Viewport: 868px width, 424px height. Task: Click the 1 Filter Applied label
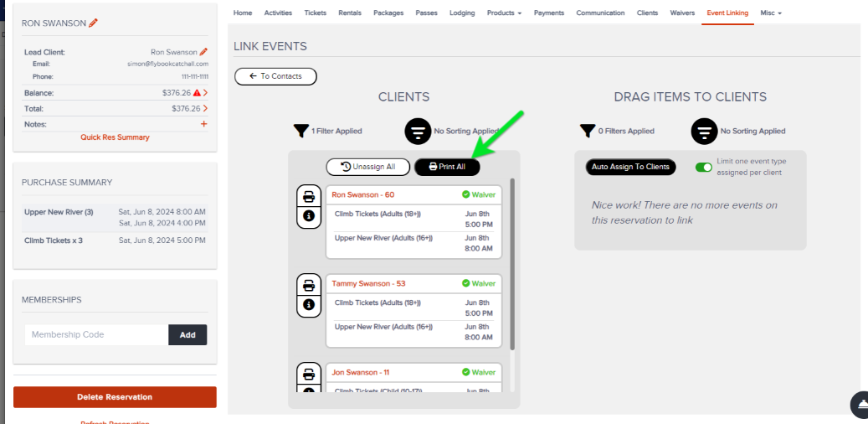tap(336, 132)
